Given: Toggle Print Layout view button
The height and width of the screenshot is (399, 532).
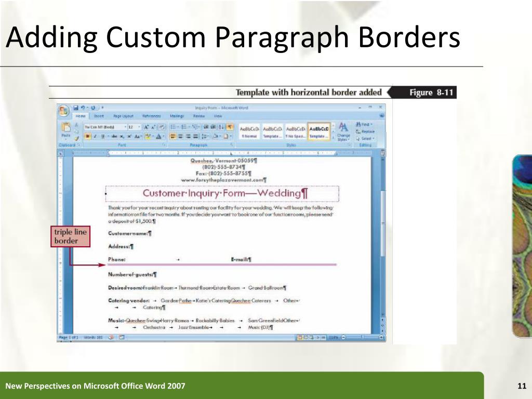Looking at the screenshot, I should coord(300,337).
